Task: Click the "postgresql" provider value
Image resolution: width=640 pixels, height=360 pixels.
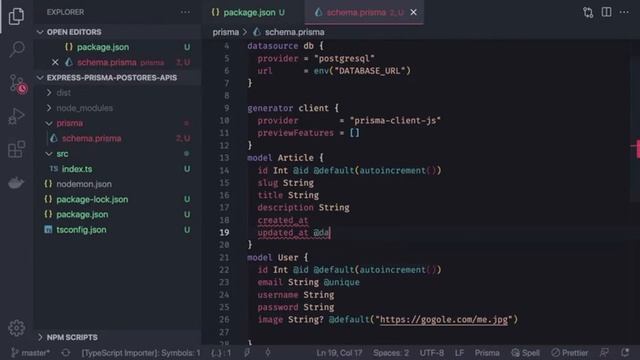Action: (x=344, y=58)
